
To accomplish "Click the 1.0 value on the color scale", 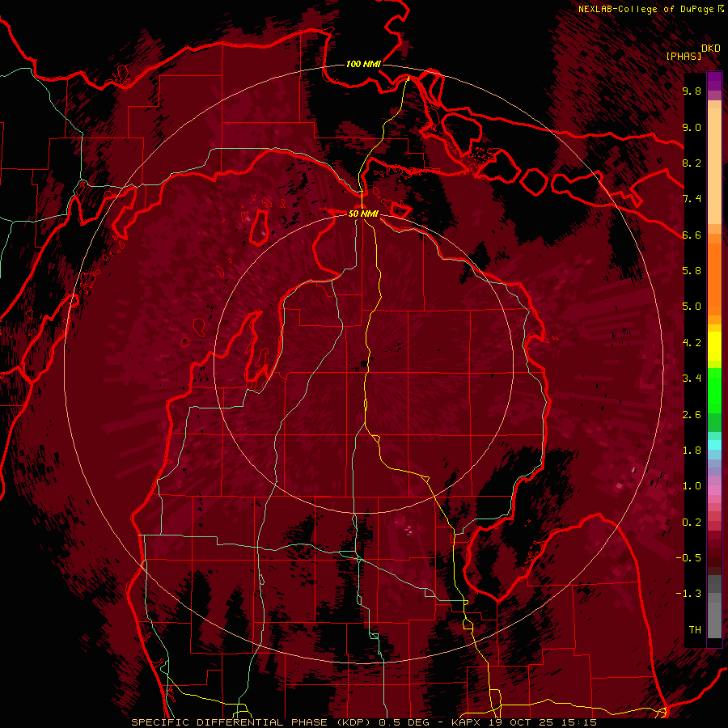I will click(x=692, y=486).
